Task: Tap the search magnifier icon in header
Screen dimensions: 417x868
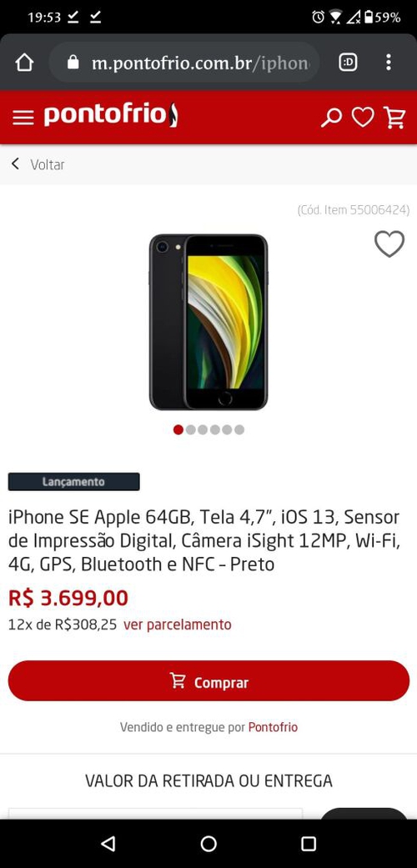Action: (331, 118)
